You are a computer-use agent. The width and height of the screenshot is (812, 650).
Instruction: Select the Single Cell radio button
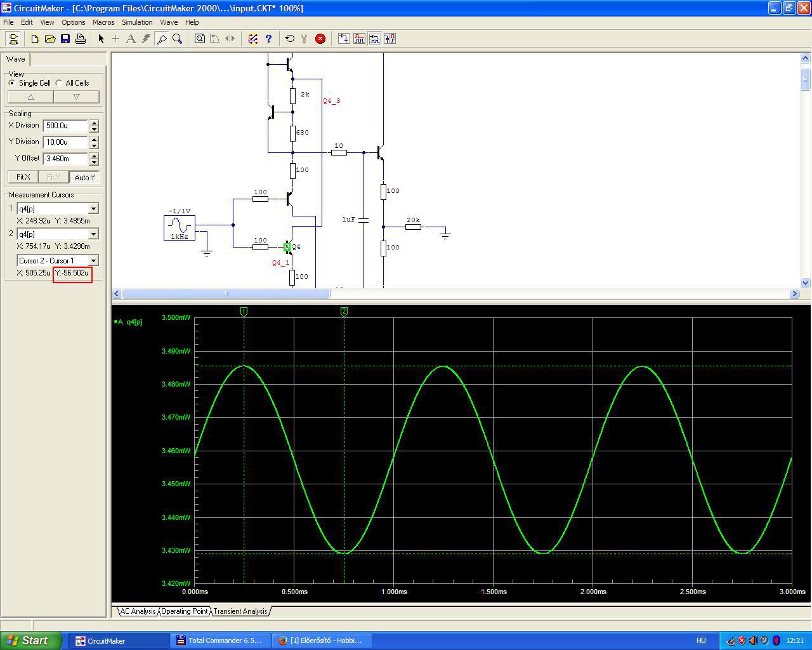tap(12, 83)
